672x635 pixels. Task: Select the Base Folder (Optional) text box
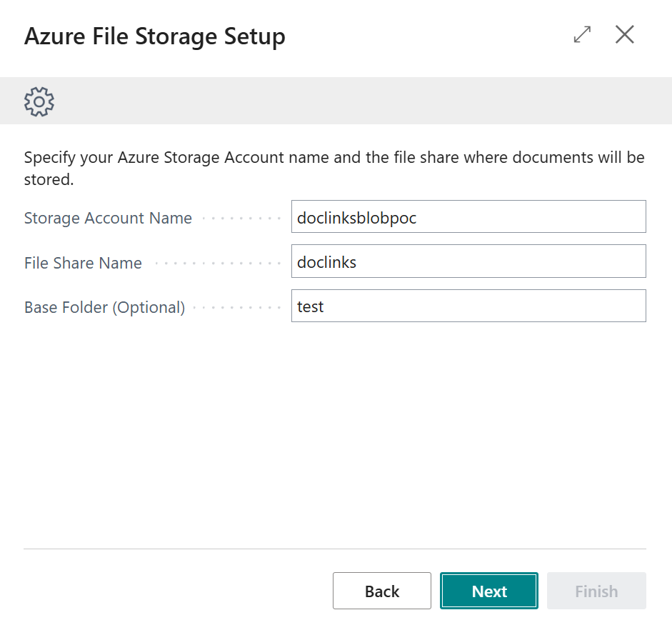pyautogui.click(x=468, y=306)
